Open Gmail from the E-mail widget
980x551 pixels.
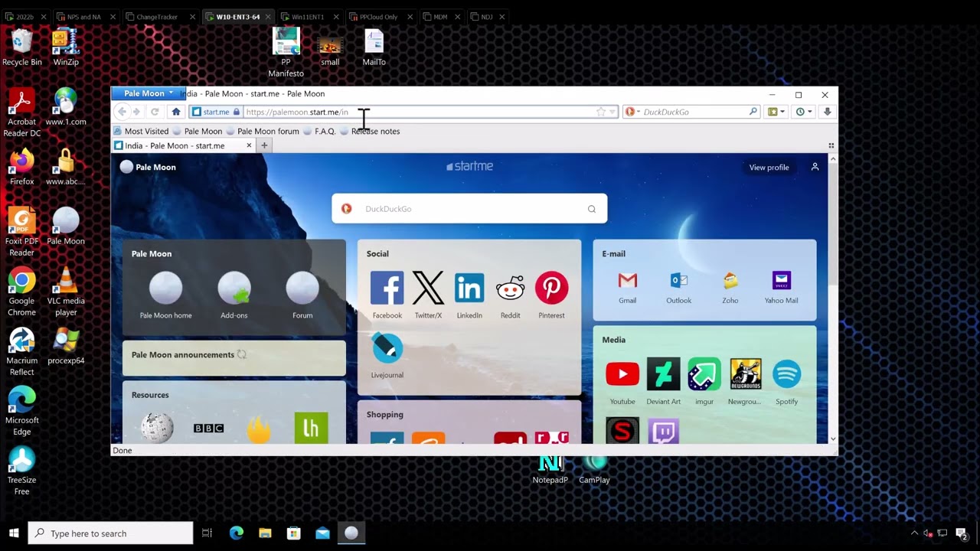point(627,288)
